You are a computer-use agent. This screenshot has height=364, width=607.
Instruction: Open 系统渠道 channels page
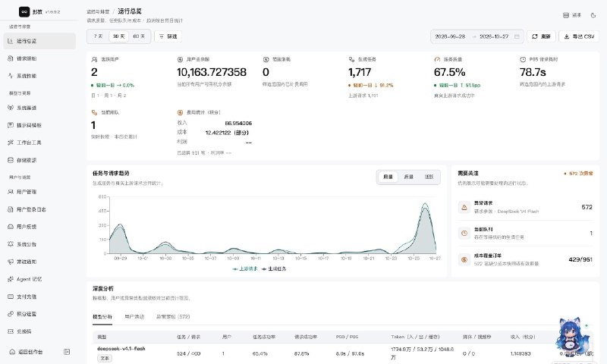coord(39,108)
